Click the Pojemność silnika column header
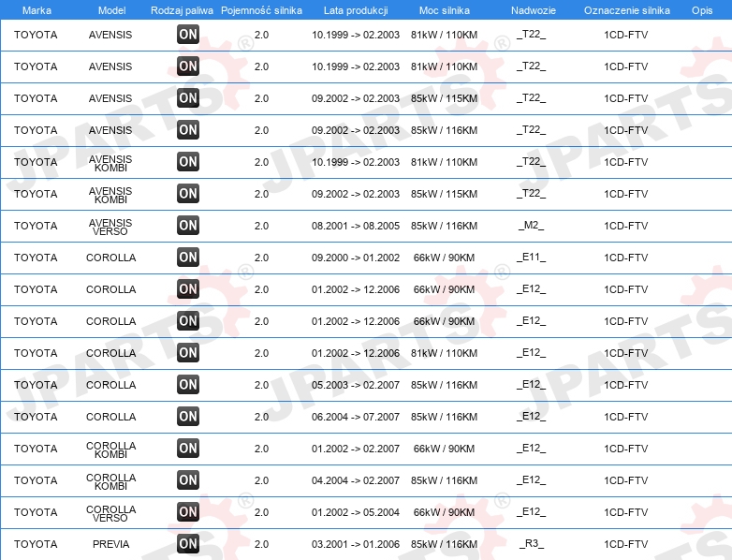This screenshot has height=560, width=732. pyautogui.click(x=261, y=10)
